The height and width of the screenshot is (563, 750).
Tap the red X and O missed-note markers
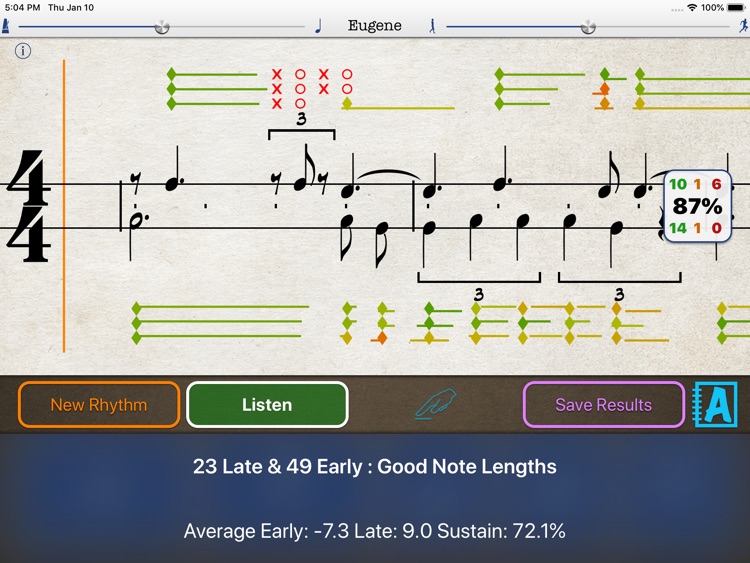tap(311, 89)
